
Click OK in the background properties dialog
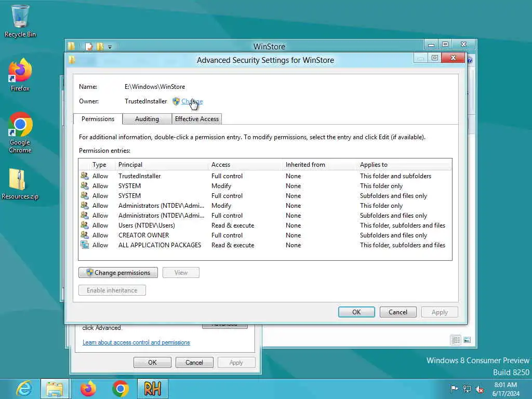tap(152, 362)
